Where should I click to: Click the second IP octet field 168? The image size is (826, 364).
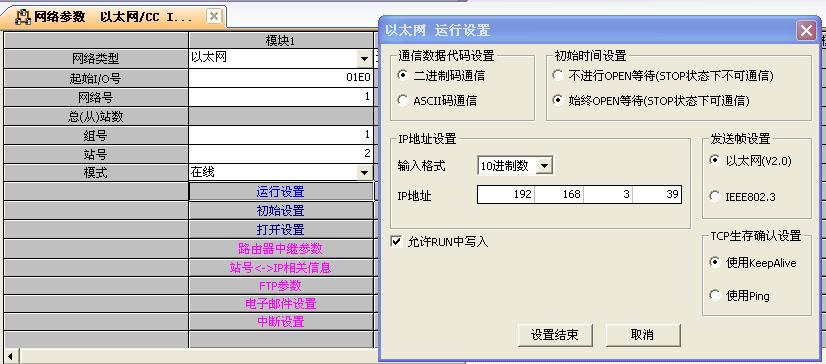559,194
